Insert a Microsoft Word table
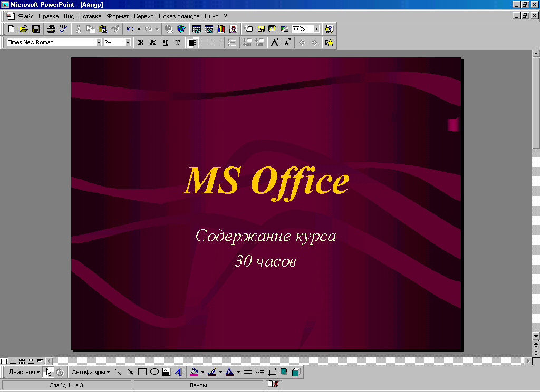 point(197,29)
